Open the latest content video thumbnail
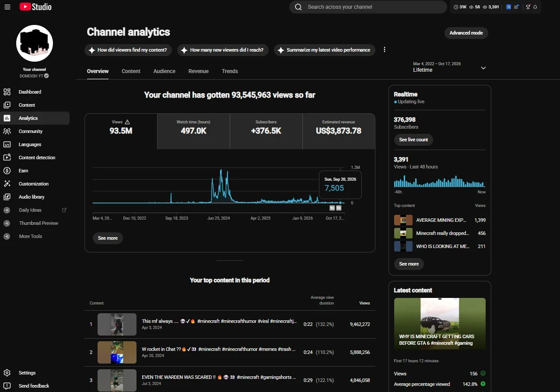560x392 pixels. 440,324
